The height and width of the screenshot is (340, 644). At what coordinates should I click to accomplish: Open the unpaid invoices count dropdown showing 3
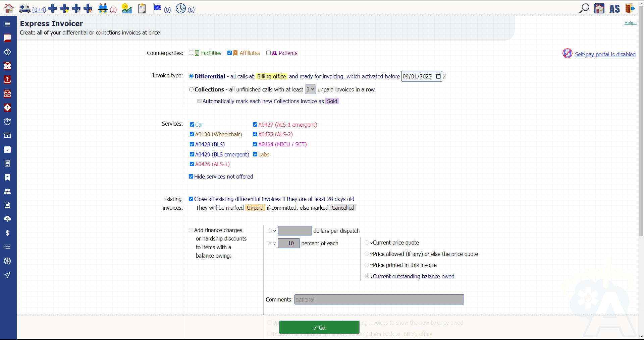coord(310,89)
